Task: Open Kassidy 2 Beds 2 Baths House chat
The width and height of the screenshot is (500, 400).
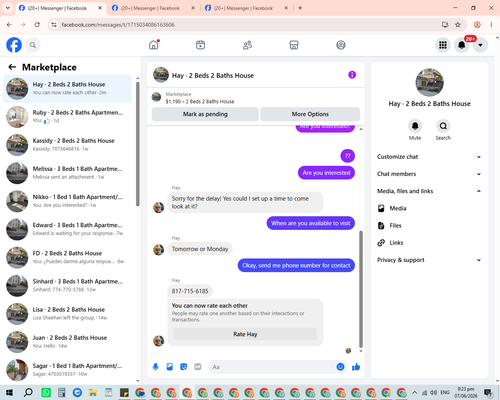Action: [67, 145]
